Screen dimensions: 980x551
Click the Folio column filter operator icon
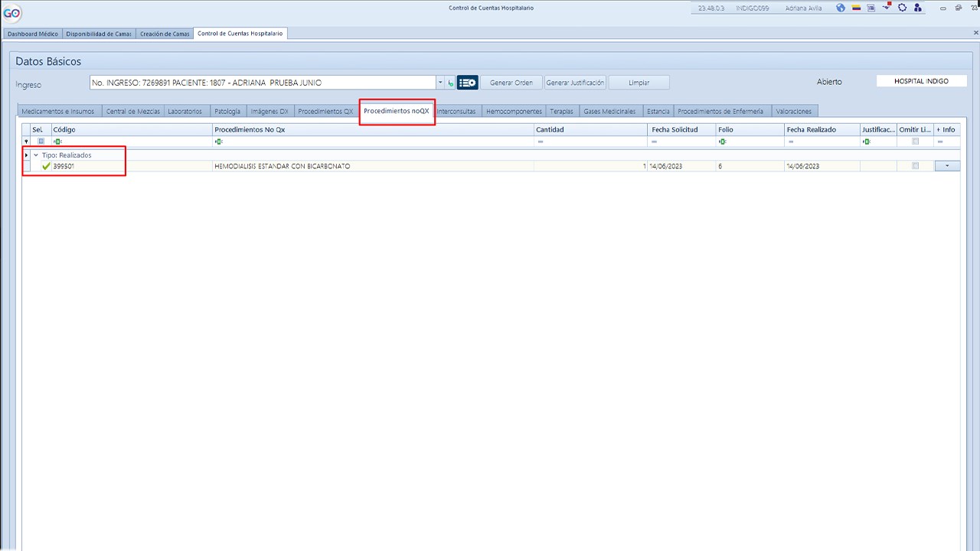(x=722, y=142)
